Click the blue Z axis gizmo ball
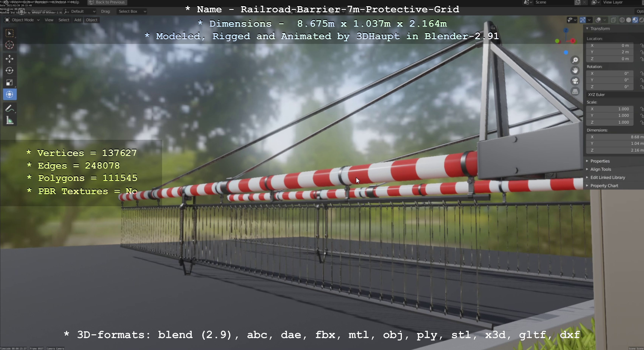The image size is (644, 350). 566,30
